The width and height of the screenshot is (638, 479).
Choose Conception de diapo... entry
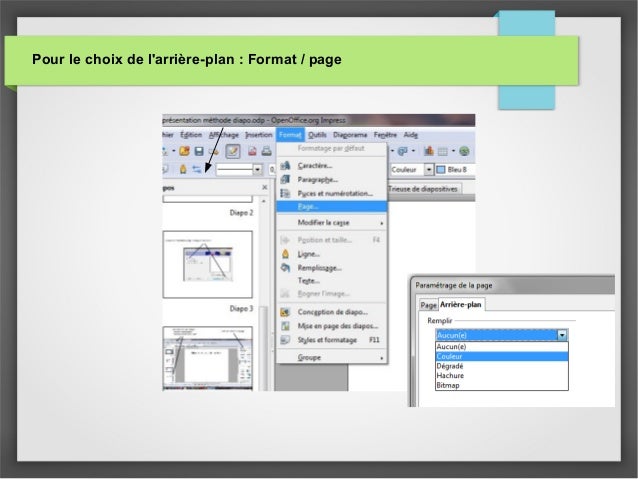pyautogui.click(x=332, y=312)
